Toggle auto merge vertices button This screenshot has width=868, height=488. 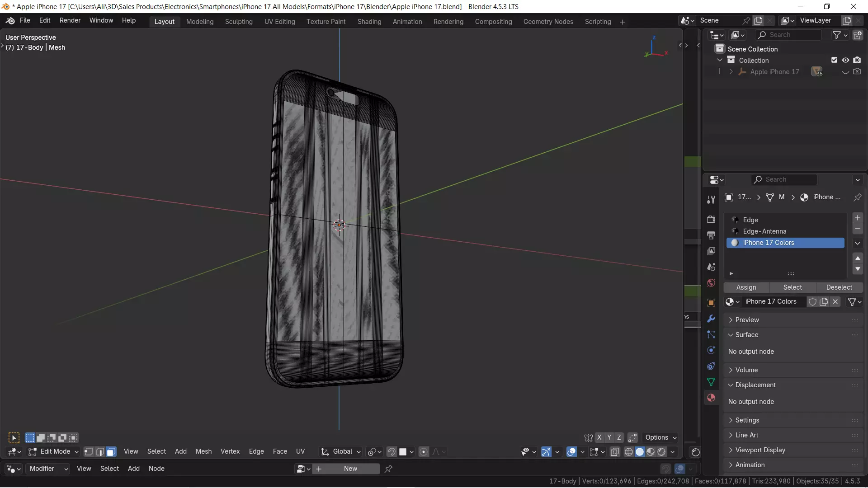point(632,438)
